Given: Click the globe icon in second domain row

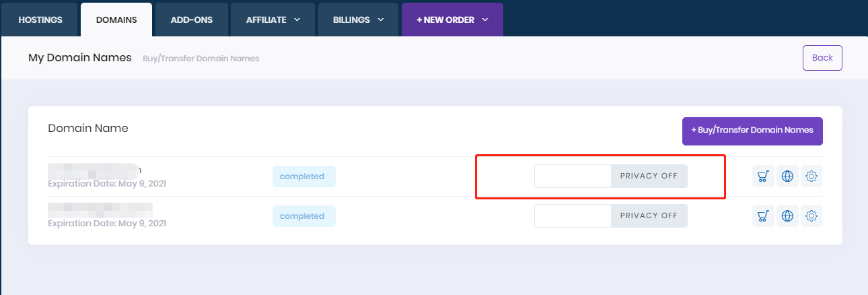Looking at the screenshot, I should (787, 216).
